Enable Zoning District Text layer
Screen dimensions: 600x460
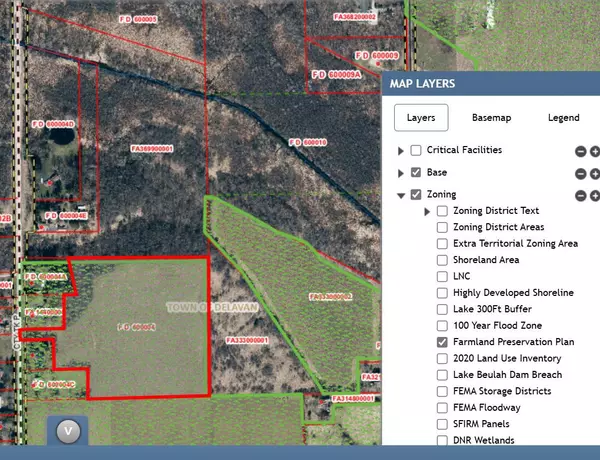pos(442,210)
